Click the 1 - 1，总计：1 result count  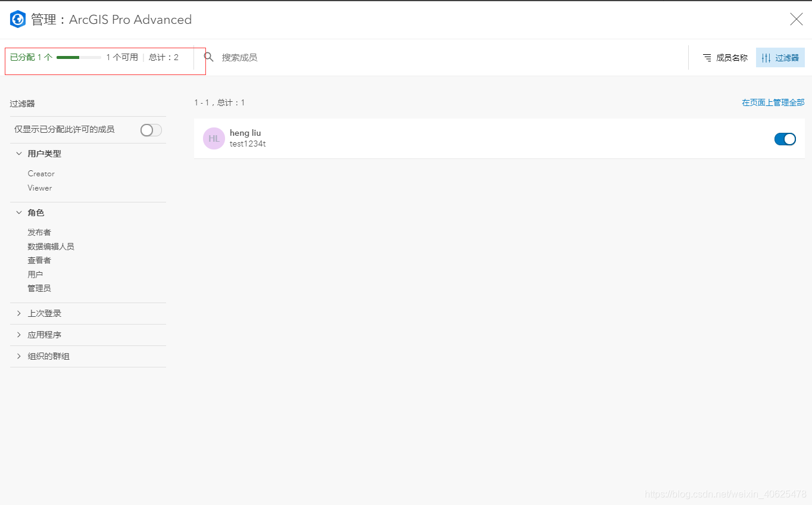click(x=220, y=102)
